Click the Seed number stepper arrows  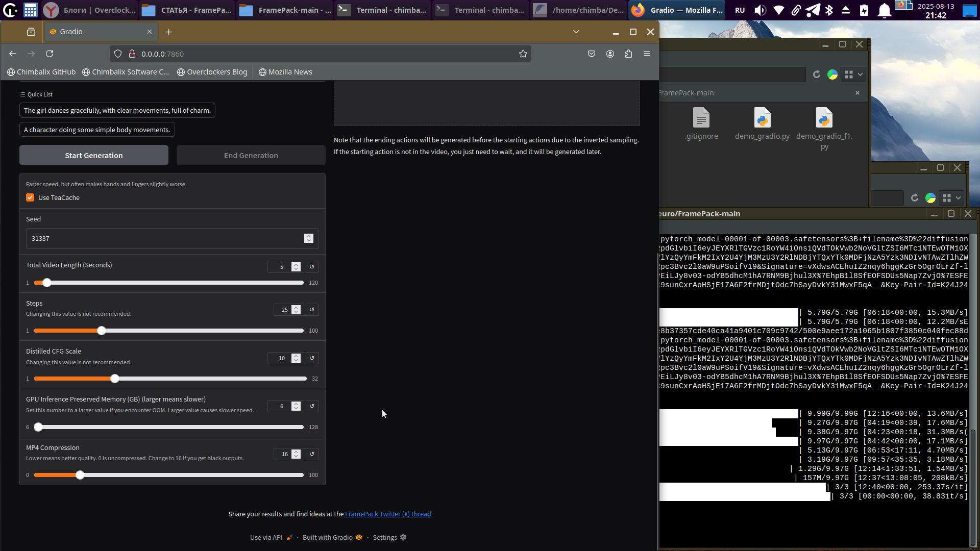click(308, 238)
